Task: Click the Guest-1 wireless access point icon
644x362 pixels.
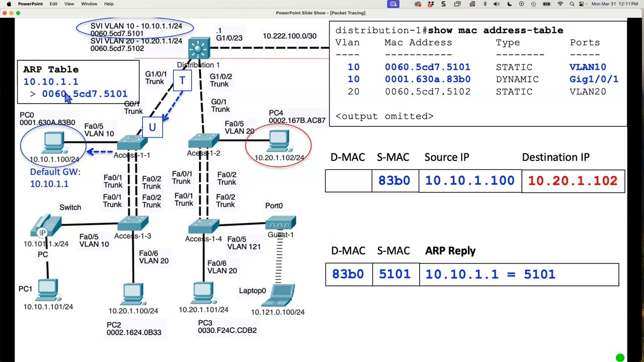Action: (281, 223)
